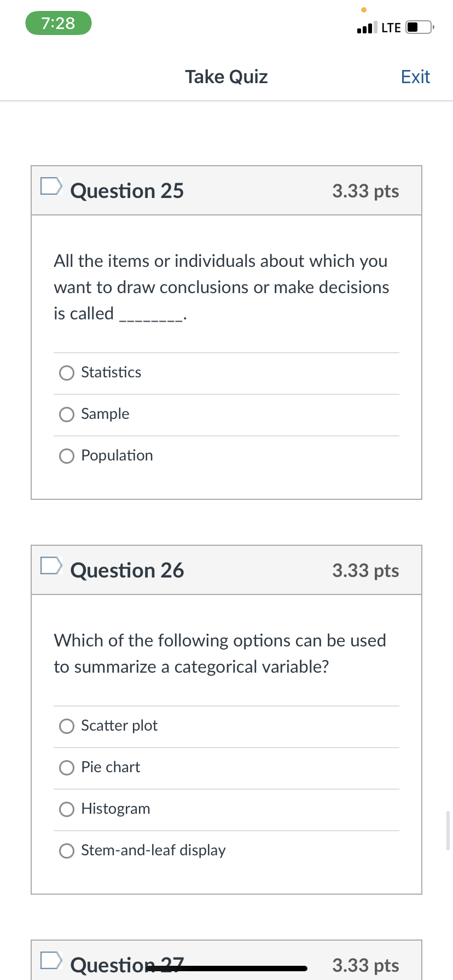Tap the home indicator bar

(x=226, y=969)
